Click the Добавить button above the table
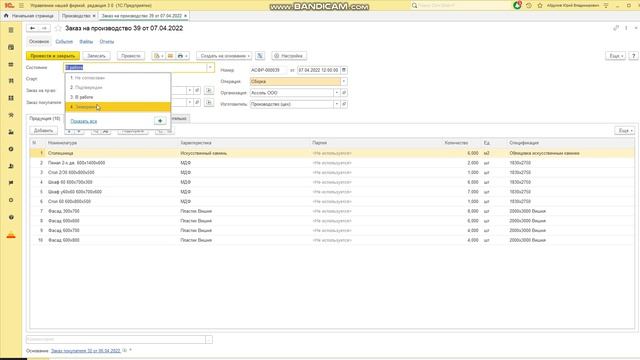Viewport: 640px width, 360px height. pyautogui.click(x=43, y=131)
